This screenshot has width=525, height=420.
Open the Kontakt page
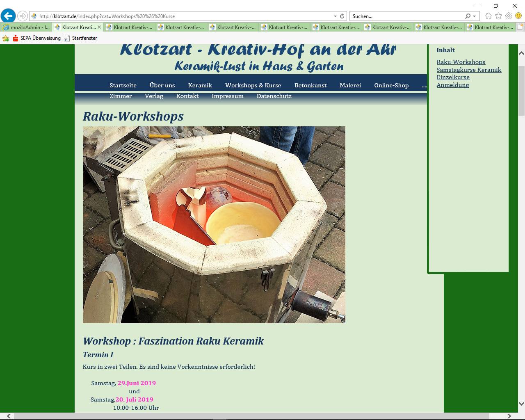pyautogui.click(x=187, y=96)
